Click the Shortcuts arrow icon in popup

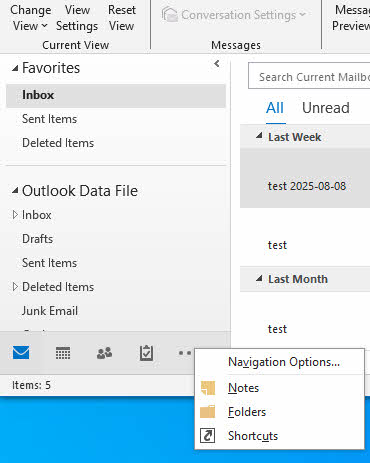pyautogui.click(x=208, y=436)
